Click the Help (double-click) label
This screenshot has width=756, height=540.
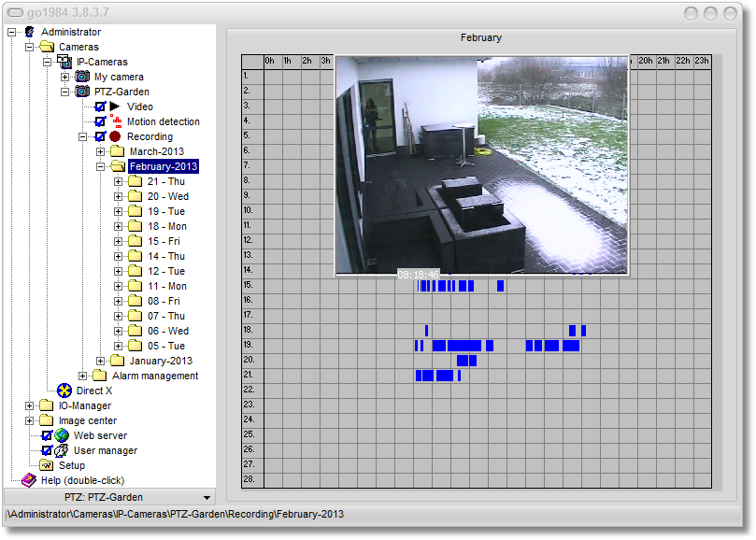click(82, 480)
